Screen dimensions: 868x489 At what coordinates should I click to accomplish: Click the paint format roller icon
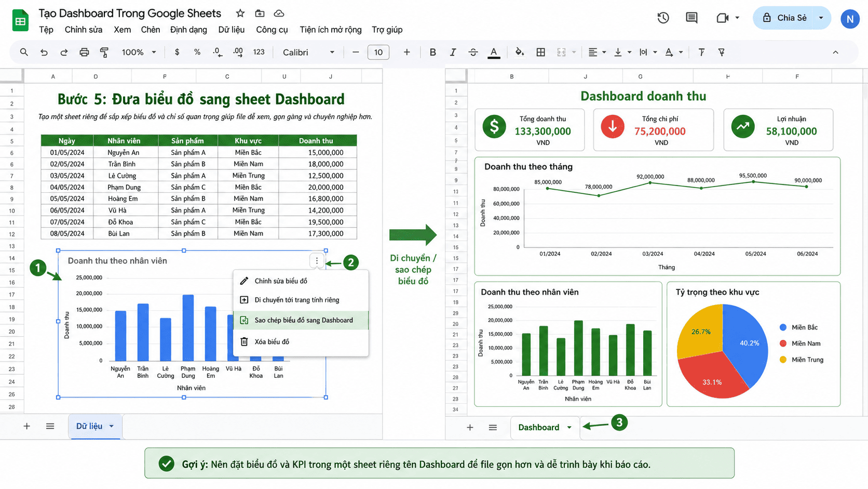click(104, 52)
